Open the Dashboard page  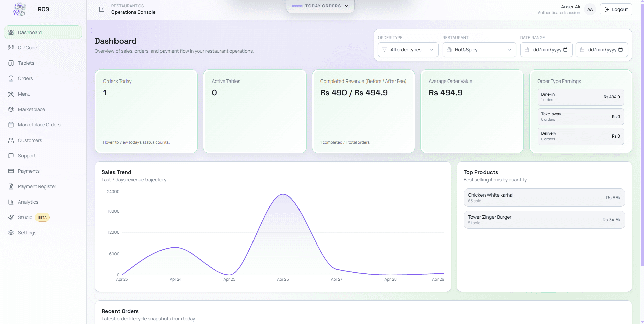tap(43, 32)
